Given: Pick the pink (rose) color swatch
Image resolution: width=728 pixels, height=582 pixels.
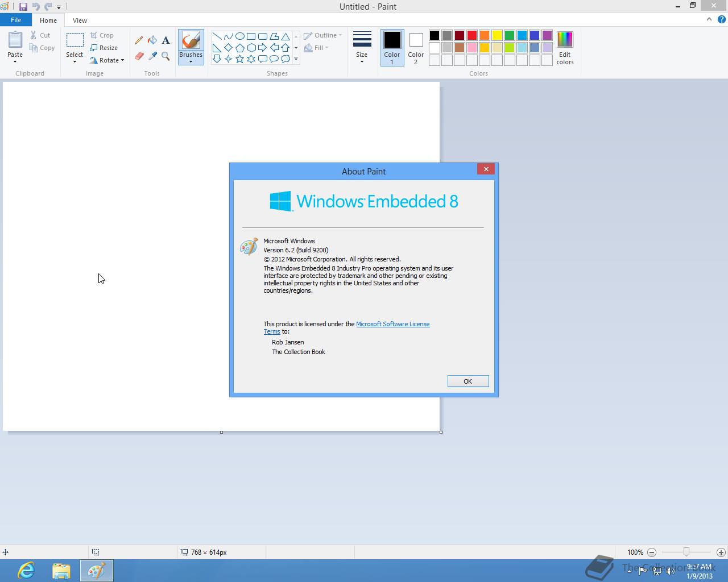Looking at the screenshot, I should (x=472, y=48).
